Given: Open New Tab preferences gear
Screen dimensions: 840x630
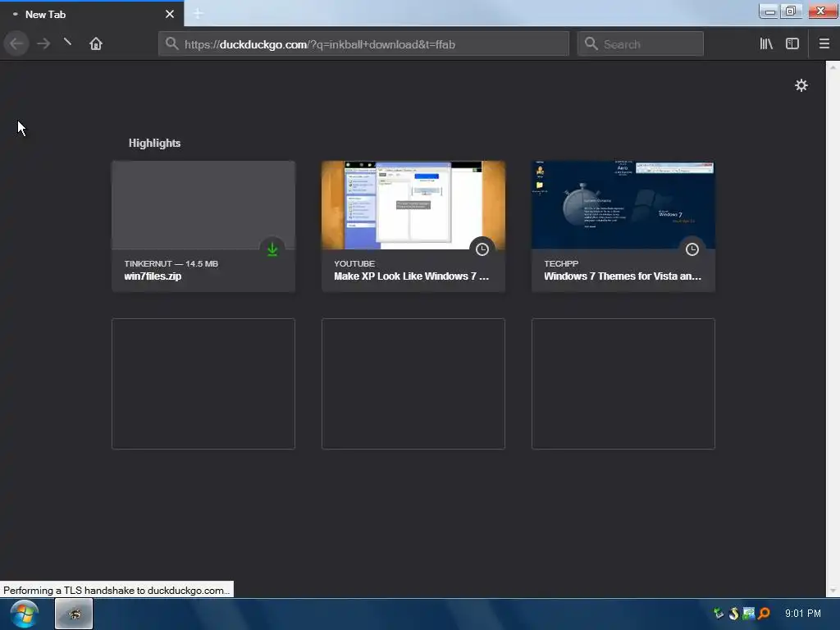Looking at the screenshot, I should 801,85.
